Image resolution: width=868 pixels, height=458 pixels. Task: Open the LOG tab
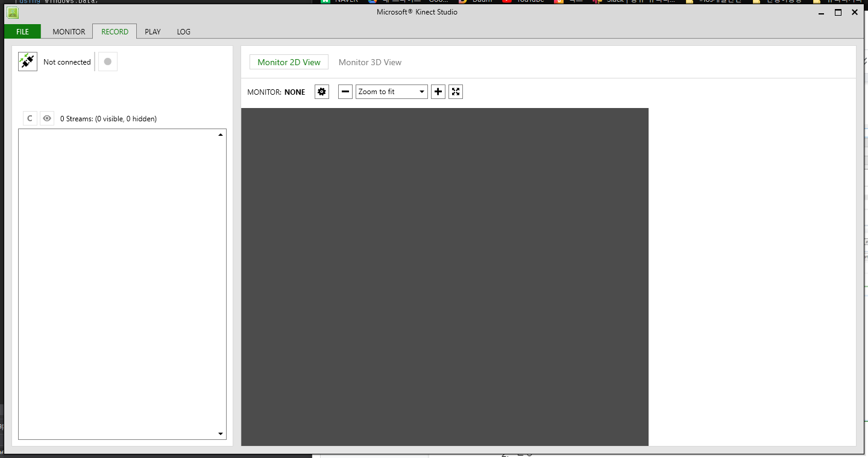pyautogui.click(x=184, y=31)
